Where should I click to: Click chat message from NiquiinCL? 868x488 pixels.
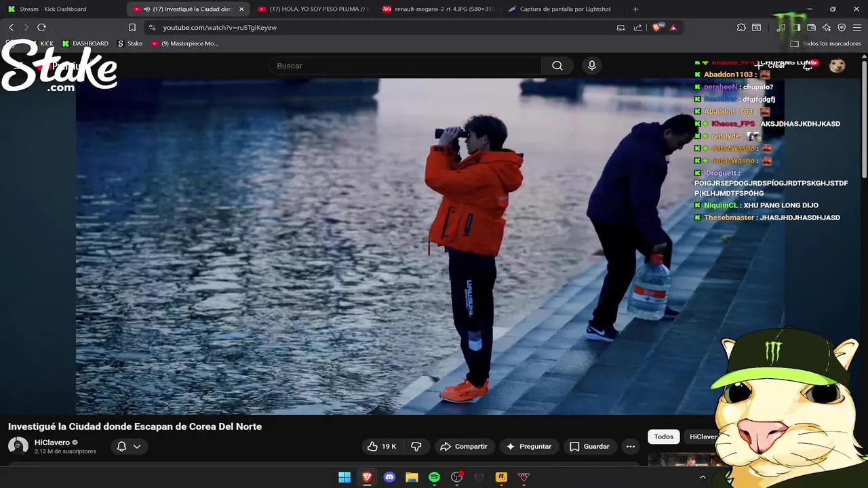[x=757, y=205]
